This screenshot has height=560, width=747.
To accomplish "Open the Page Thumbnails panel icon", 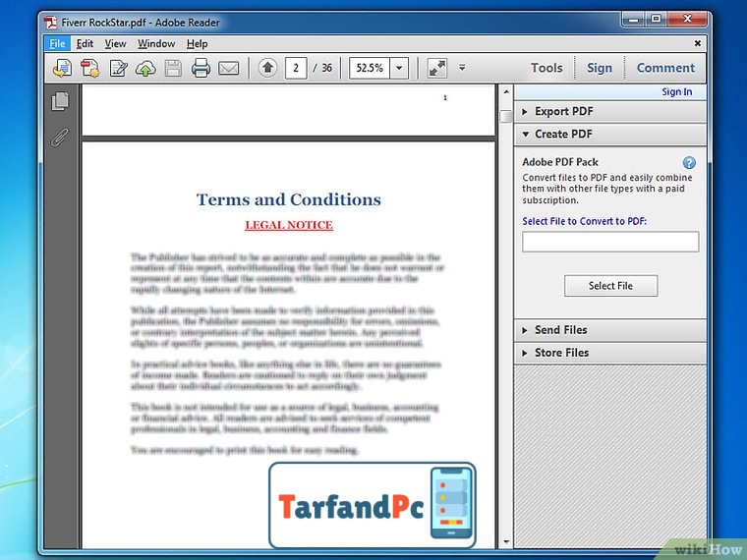I will point(60,101).
